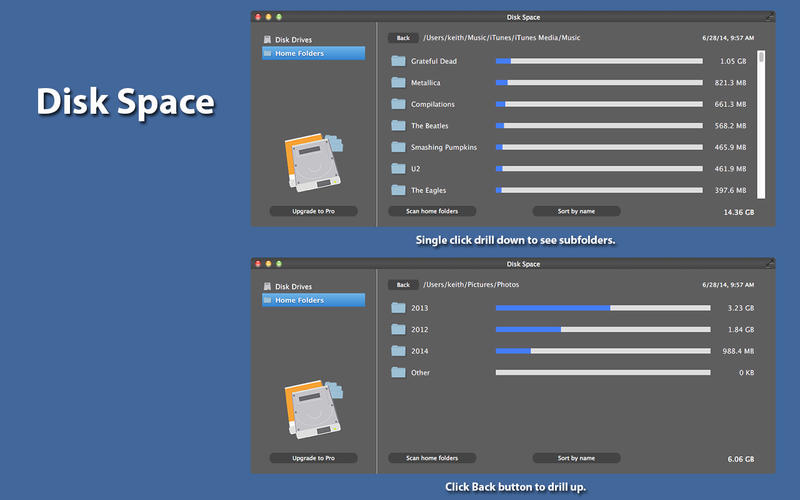Screen dimensions: 800x500
Task: Click the hard drive artwork in top window
Action: pos(313,162)
